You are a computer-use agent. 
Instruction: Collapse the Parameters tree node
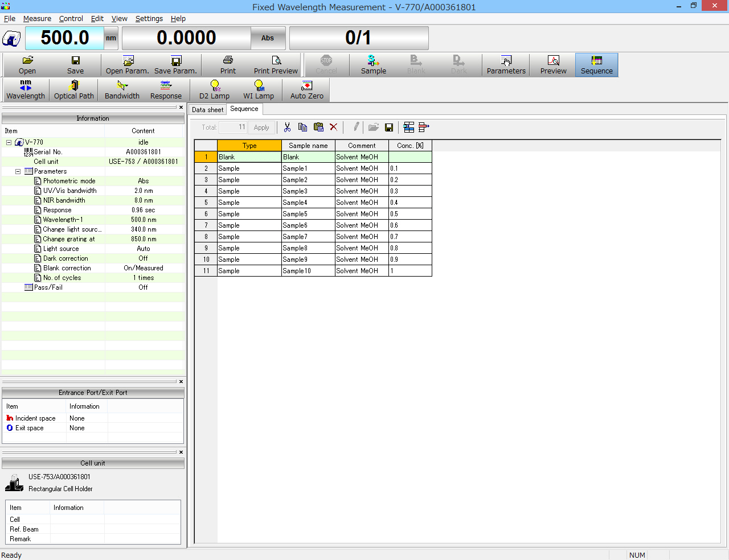pyautogui.click(x=18, y=171)
